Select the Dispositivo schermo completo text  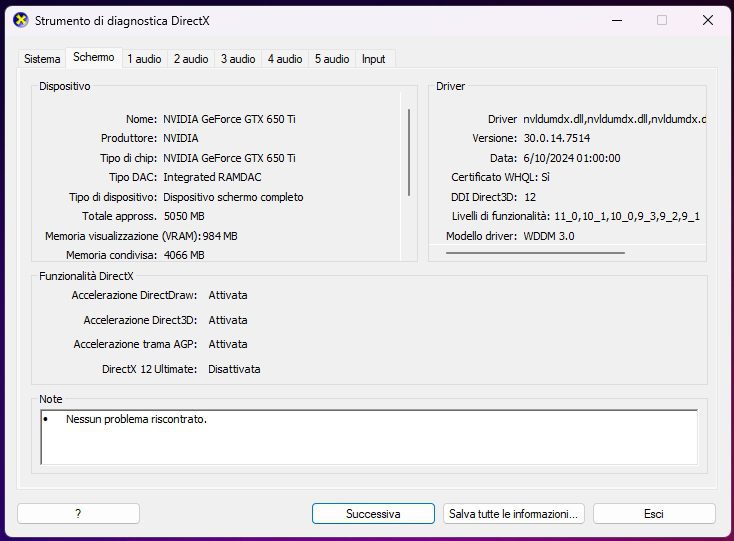233,197
